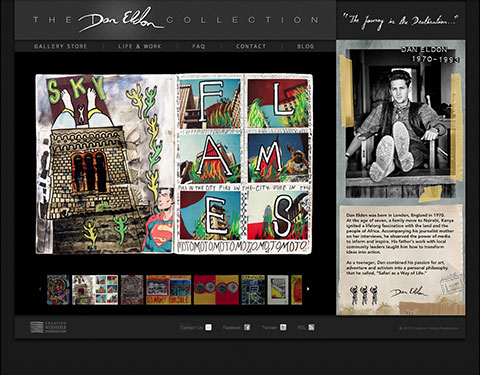Open the Facebook text link in footer

click(x=232, y=327)
